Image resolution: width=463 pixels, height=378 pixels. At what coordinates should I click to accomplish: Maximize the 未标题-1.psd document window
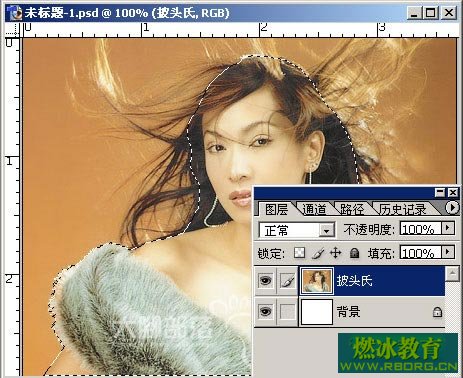pyautogui.click(x=431, y=13)
